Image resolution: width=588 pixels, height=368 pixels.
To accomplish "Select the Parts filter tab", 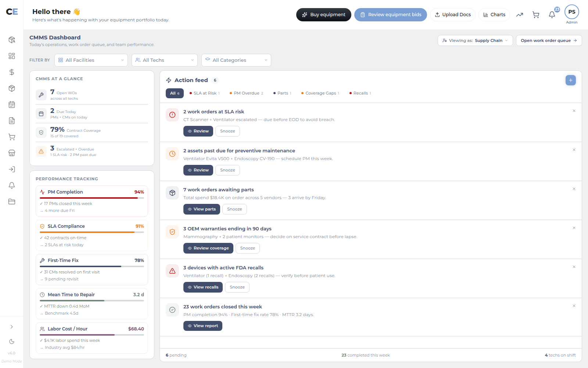I will [282, 93].
